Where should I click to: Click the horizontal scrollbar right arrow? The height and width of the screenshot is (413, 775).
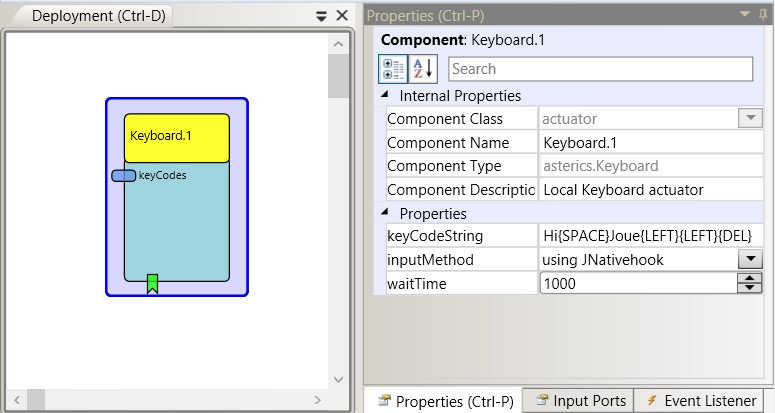point(317,399)
